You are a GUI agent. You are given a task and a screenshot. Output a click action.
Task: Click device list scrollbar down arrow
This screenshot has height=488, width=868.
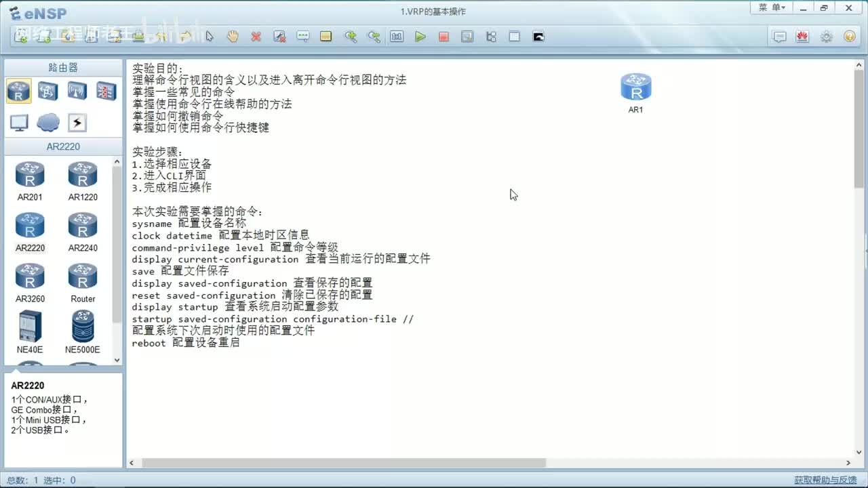[117, 361]
